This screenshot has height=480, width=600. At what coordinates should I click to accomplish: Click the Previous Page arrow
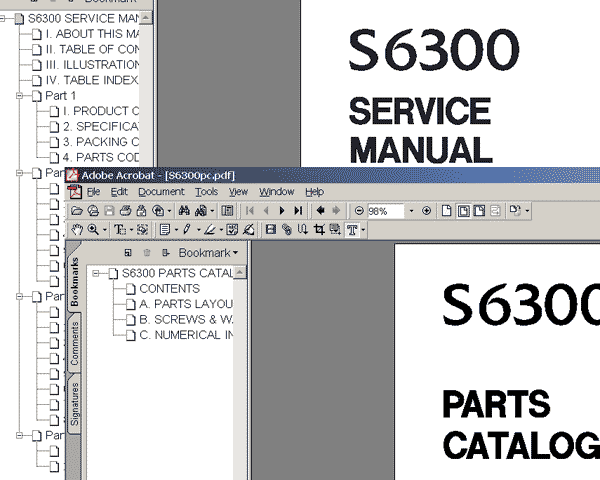(266, 211)
